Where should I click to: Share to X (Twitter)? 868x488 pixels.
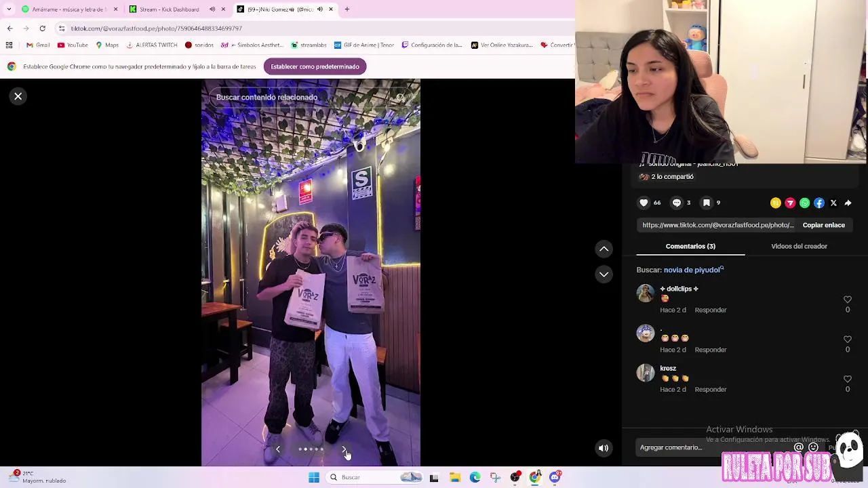pos(833,203)
